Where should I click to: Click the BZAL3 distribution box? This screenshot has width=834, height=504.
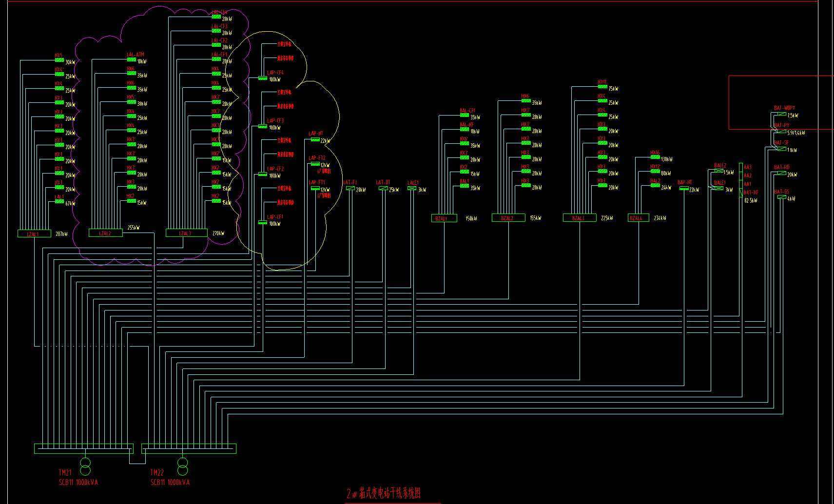click(x=580, y=218)
